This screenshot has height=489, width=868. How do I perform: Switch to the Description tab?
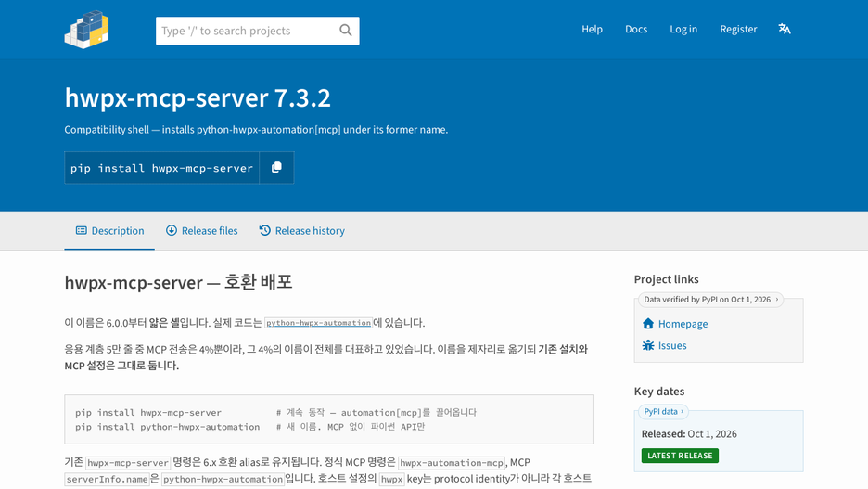point(109,230)
